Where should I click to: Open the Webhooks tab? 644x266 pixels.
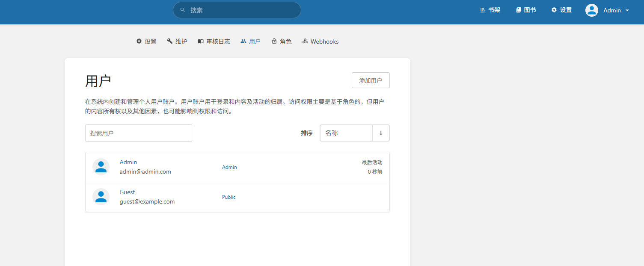click(321, 41)
